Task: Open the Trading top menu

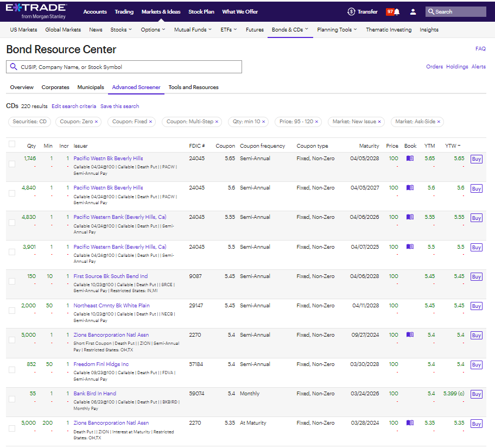Action: (124, 12)
